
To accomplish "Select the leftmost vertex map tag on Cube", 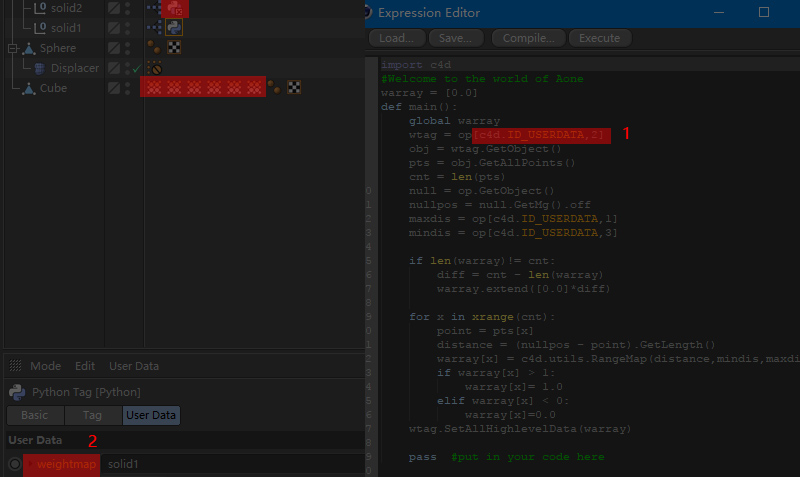I will click(x=154, y=87).
